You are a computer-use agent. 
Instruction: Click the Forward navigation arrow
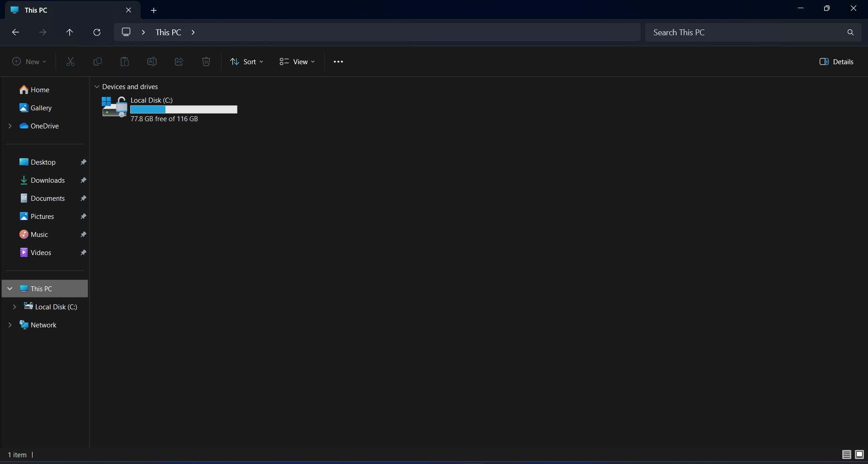pyautogui.click(x=42, y=32)
